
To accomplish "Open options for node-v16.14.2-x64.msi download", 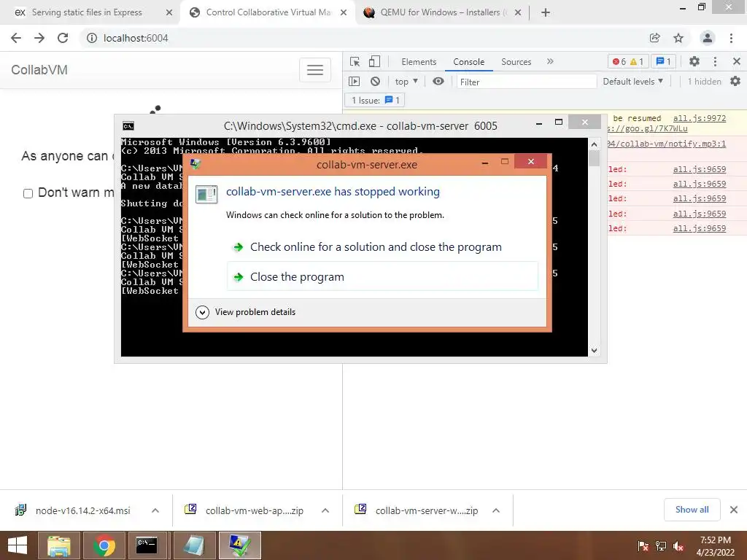I will tap(155, 510).
